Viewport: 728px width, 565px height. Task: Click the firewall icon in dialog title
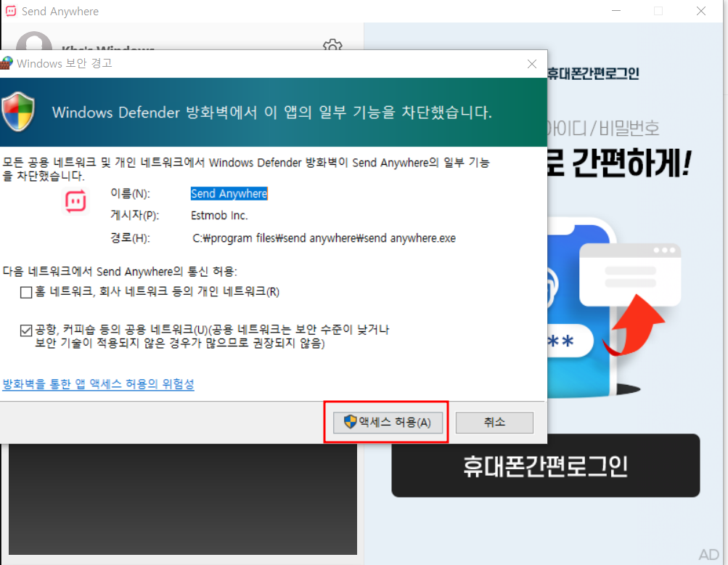click(x=7, y=62)
